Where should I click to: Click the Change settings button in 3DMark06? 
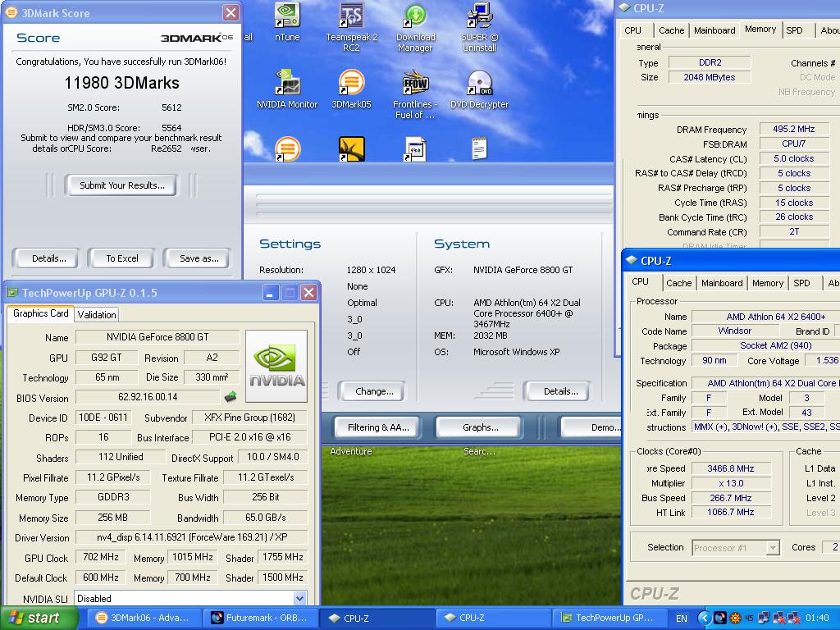click(x=373, y=391)
